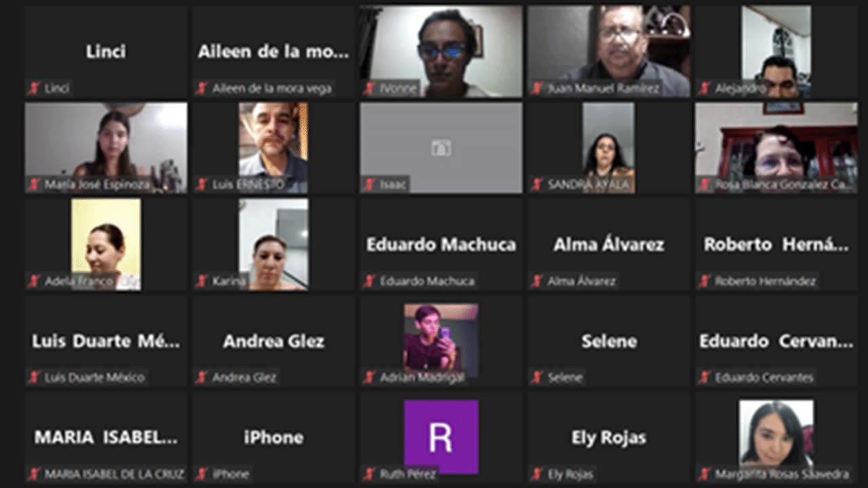Click purple R avatar of Ruth Pérez
The height and width of the screenshot is (488, 868).
[x=441, y=436]
